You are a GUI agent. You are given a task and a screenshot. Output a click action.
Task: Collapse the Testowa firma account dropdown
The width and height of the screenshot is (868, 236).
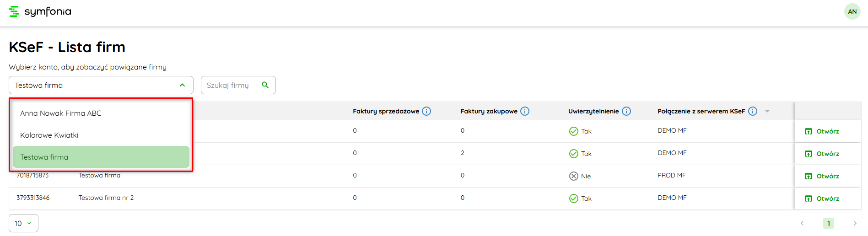click(x=182, y=85)
